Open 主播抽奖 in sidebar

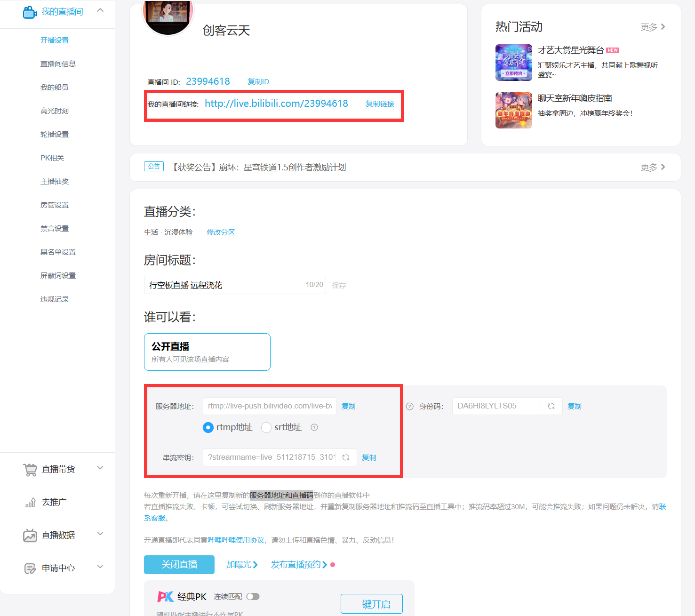(x=55, y=181)
